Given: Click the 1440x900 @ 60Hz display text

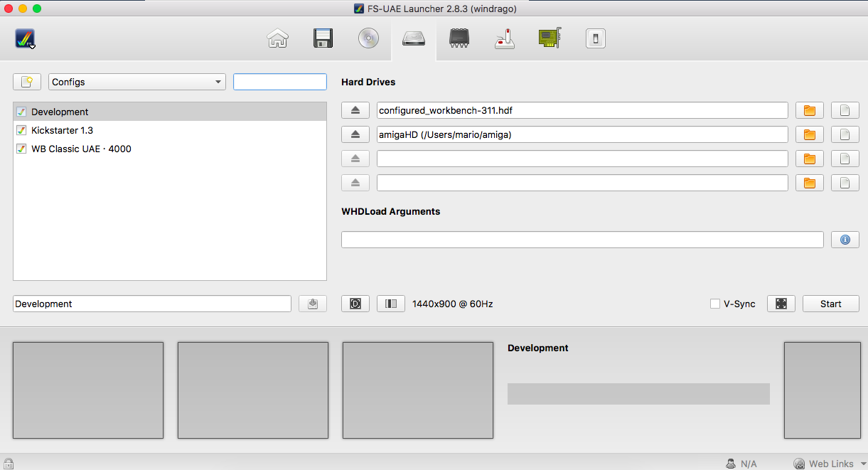Looking at the screenshot, I should (453, 304).
